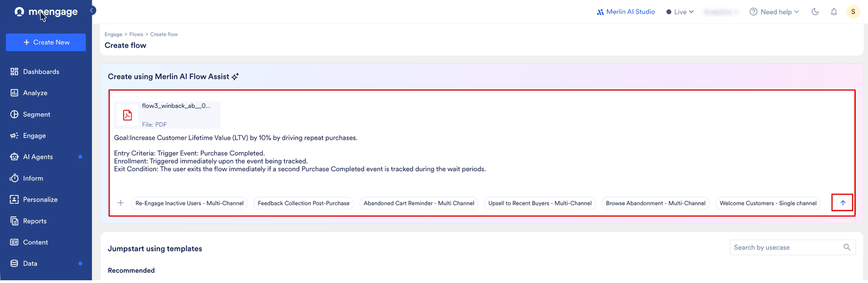Screen dimensions: 868x283
Task: Click the Jumpstart using templates heading
Action: (x=155, y=249)
